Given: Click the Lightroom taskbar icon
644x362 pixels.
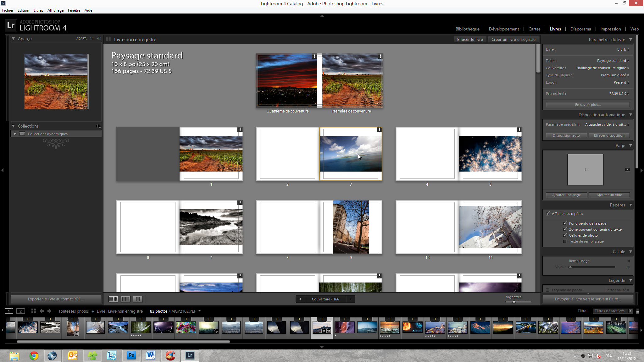Looking at the screenshot, I should tap(190, 355).
